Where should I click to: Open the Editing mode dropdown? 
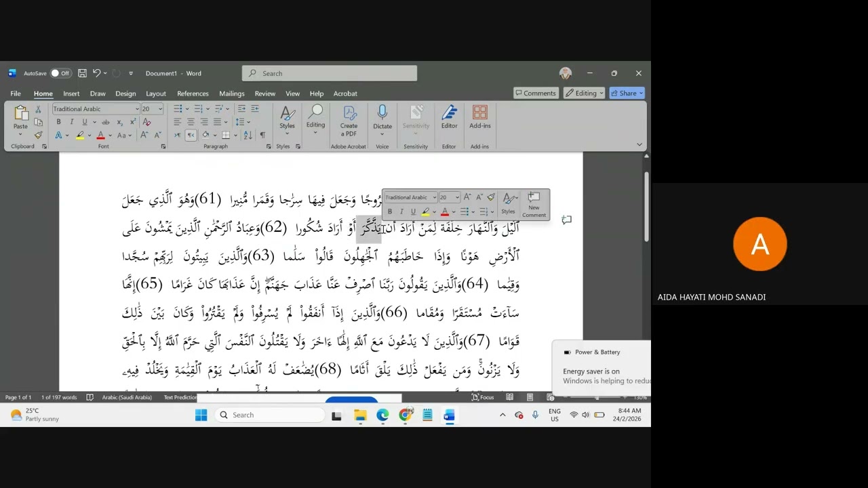[585, 93]
